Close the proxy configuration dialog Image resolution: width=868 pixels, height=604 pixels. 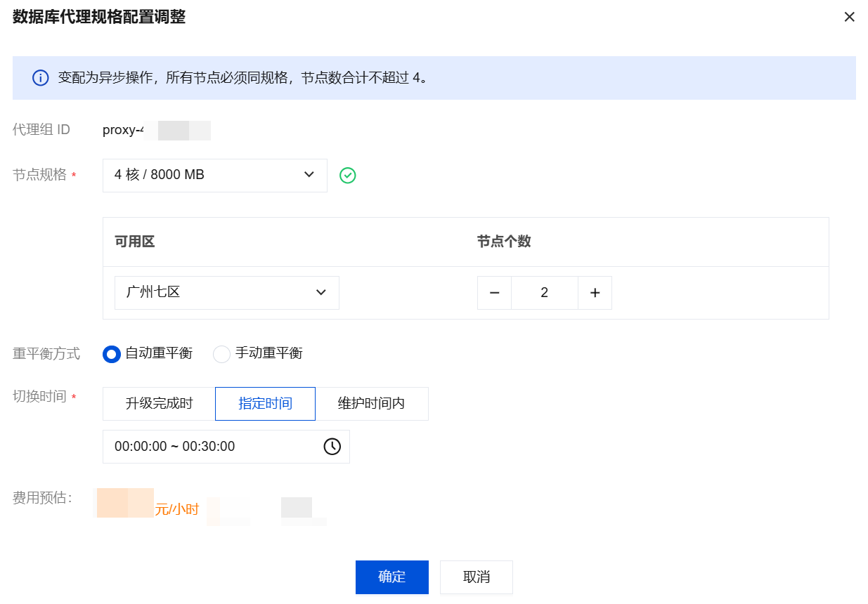pyautogui.click(x=849, y=17)
